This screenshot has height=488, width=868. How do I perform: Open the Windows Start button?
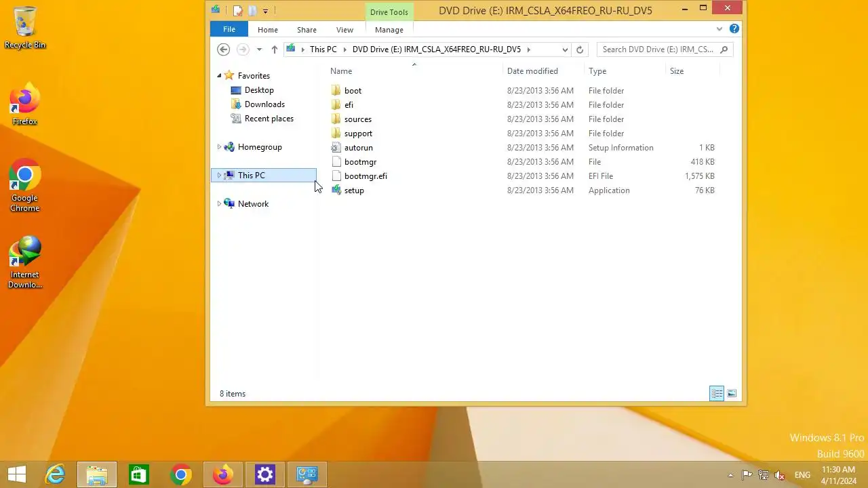tap(17, 474)
